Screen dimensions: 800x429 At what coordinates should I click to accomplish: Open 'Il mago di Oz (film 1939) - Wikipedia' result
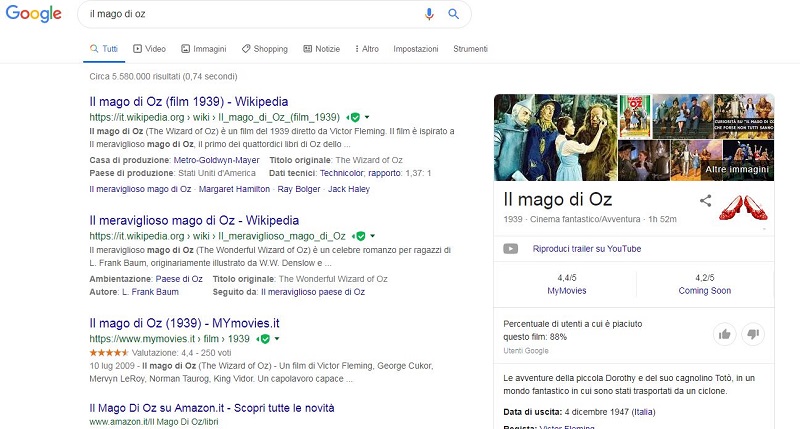click(189, 102)
